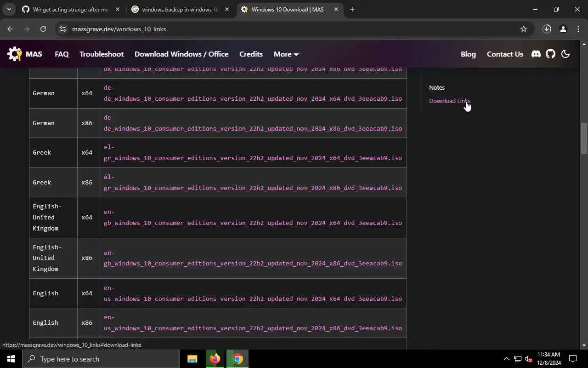Open Action Center notifications icon

tap(573, 359)
